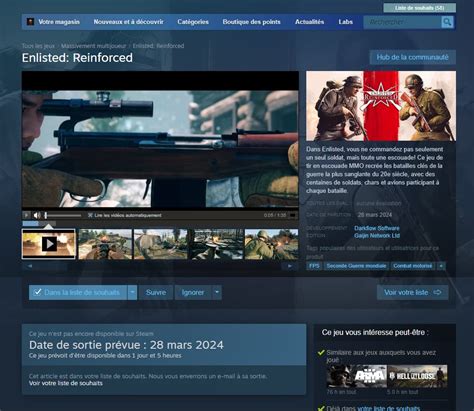Screen dimensions: 474x411
Task: Click the video time '0:05 / 1:35'
Action: [x=275, y=215]
